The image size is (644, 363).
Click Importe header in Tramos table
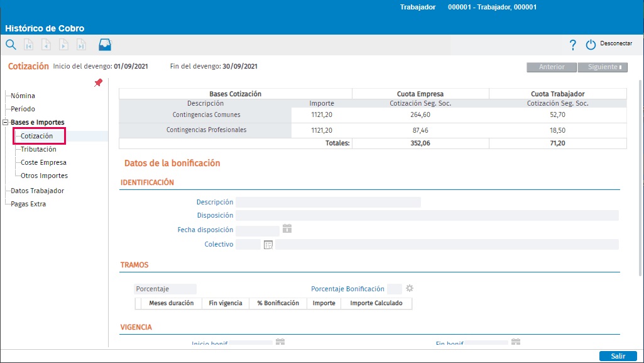pos(324,303)
